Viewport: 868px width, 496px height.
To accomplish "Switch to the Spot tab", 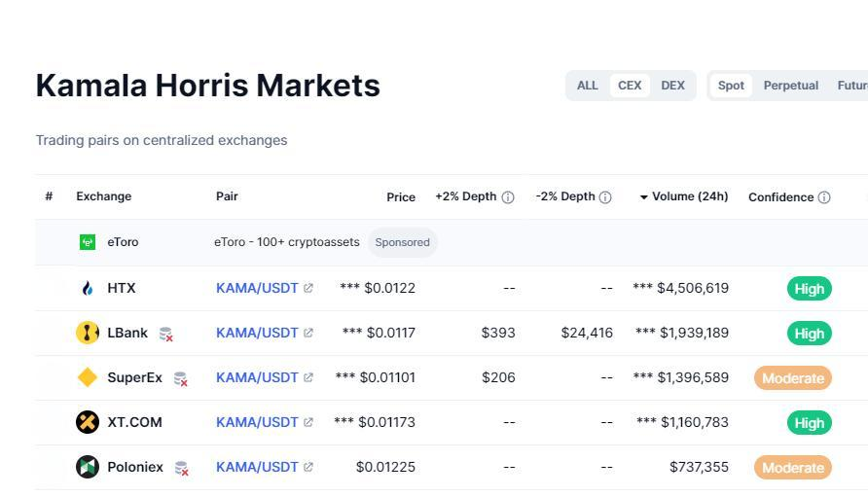I will pyautogui.click(x=731, y=86).
